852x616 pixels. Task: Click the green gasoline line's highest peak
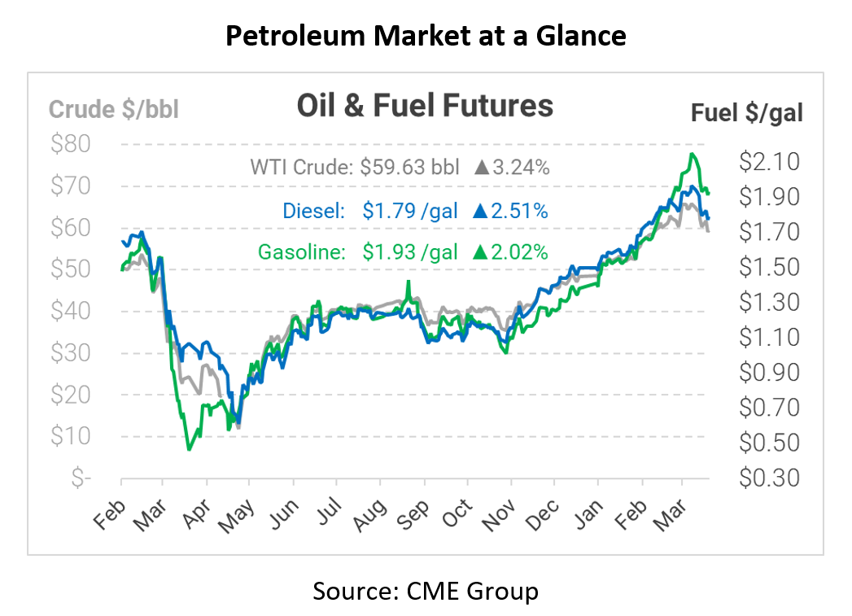tap(692, 154)
